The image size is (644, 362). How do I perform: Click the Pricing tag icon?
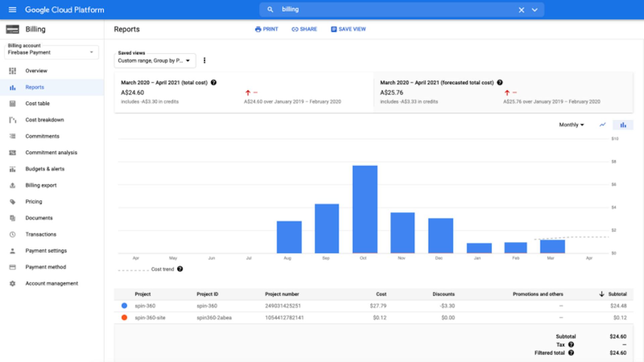(x=12, y=202)
